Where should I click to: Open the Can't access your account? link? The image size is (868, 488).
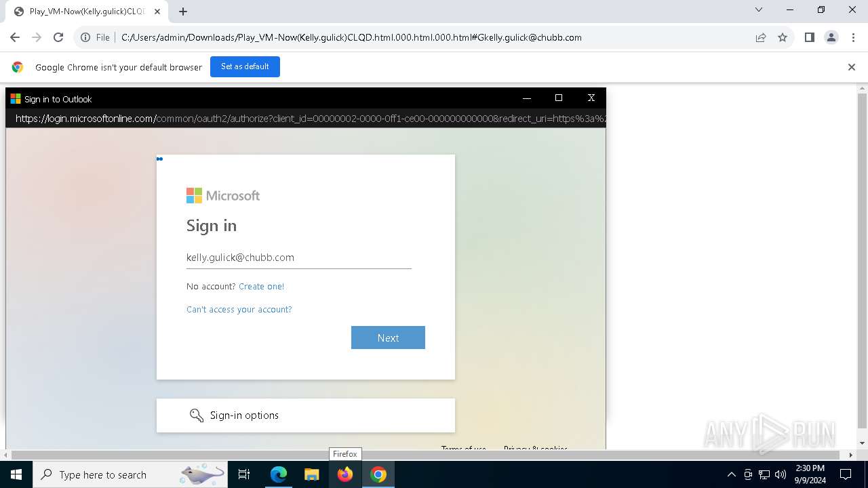(x=239, y=310)
